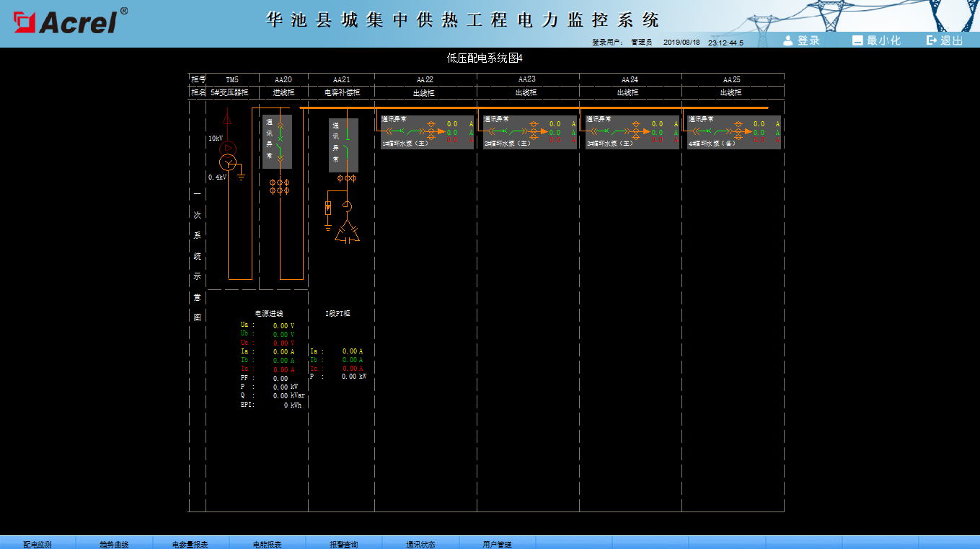Open the 用户管理 tab
980x549 pixels.
point(497,544)
